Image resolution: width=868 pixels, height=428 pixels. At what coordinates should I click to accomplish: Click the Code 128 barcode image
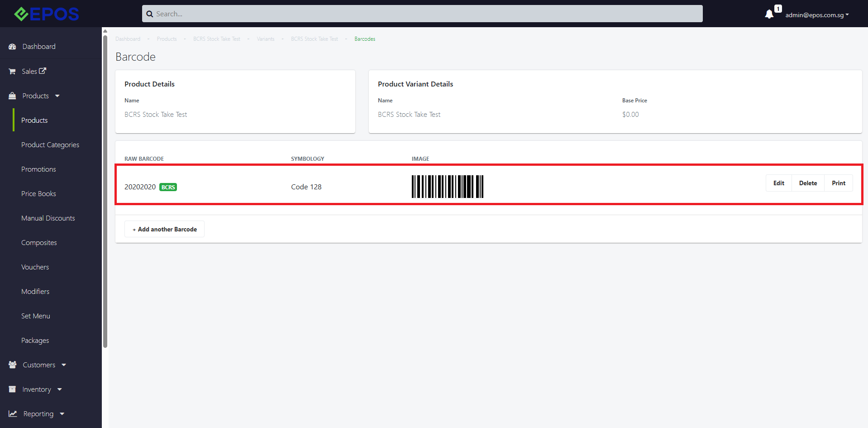click(x=448, y=187)
